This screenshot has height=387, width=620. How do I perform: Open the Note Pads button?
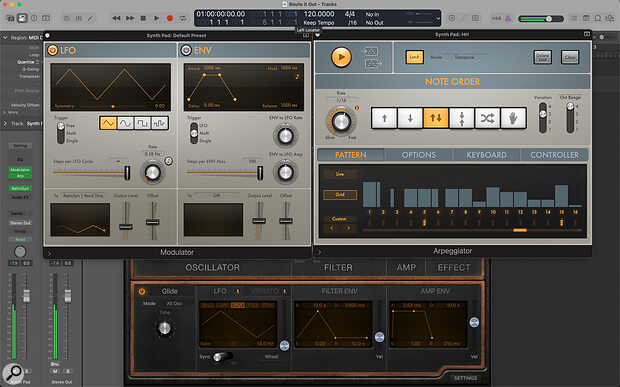pos(586,18)
